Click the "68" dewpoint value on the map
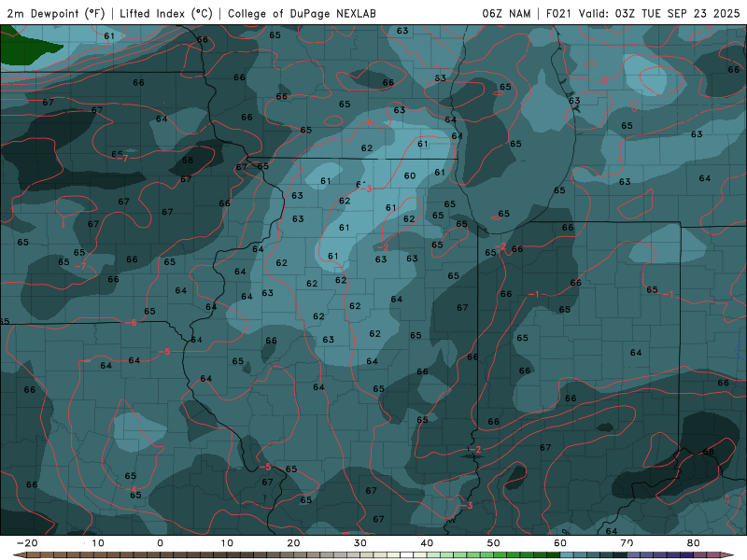747x560 pixels. tap(709, 452)
